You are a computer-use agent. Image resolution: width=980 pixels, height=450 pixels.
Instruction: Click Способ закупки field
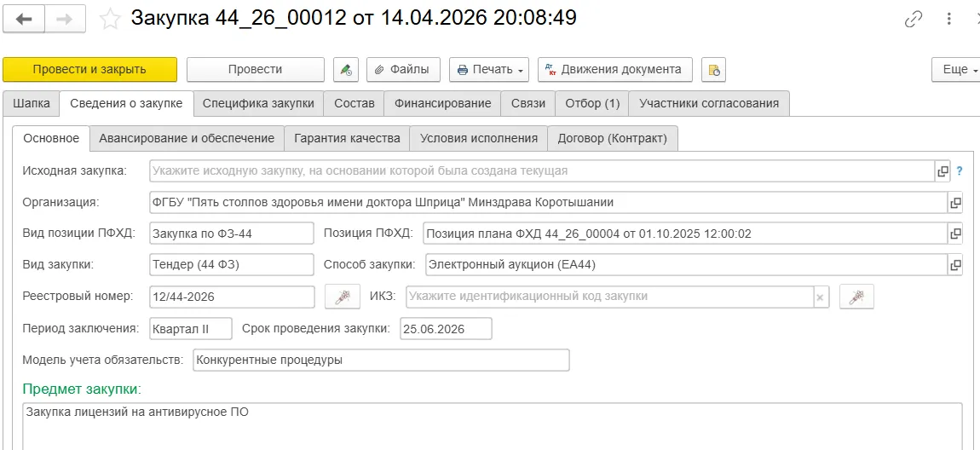point(686,265)
